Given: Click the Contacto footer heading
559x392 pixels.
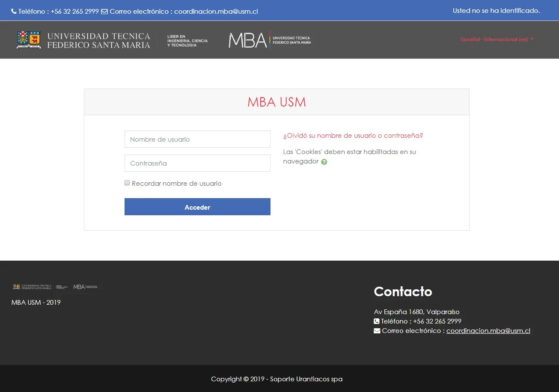Looking at the screenshot, I should click(x=403, y=291).
